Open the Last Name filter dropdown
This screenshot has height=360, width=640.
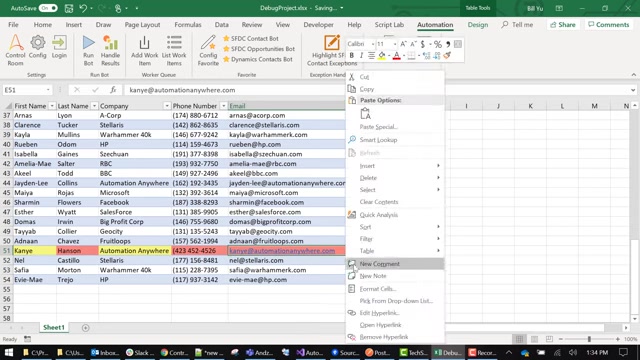click(94, 106)
